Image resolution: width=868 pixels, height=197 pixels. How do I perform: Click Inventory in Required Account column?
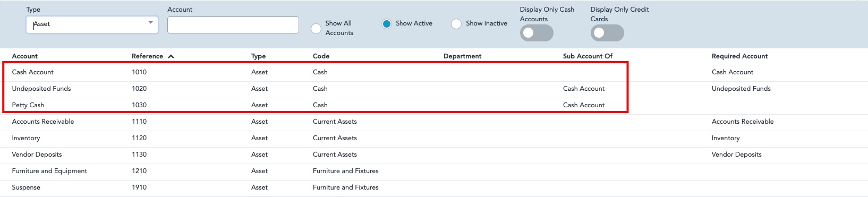pyautogui.click(x=726, y=138)
